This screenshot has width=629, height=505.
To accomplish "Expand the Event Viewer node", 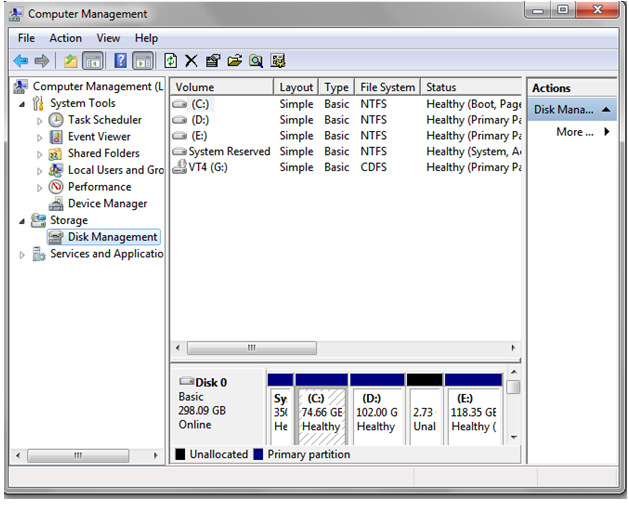I will coord(39,138).
